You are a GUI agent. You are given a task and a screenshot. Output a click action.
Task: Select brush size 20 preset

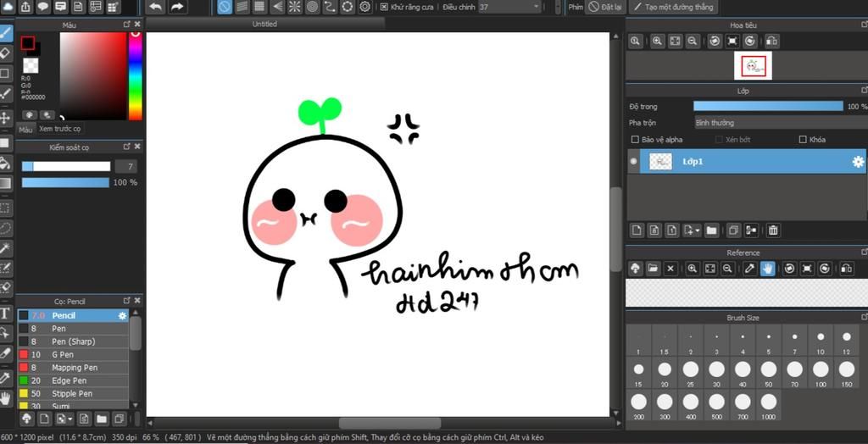[x=665, y=373]
